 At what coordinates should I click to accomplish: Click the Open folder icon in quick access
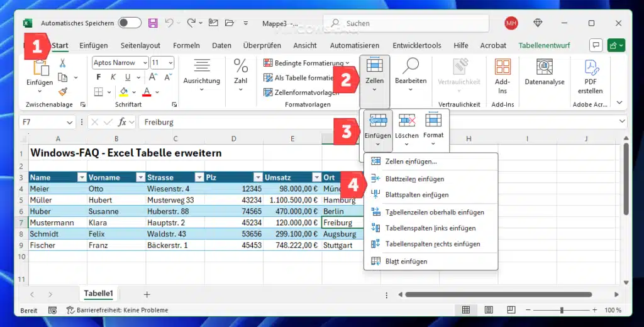click(x=229, y=23)
